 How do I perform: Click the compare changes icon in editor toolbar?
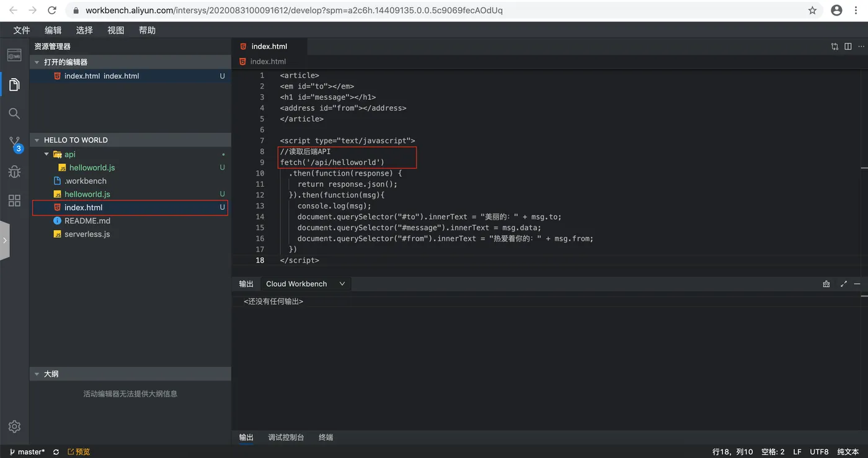click(835, 47)
